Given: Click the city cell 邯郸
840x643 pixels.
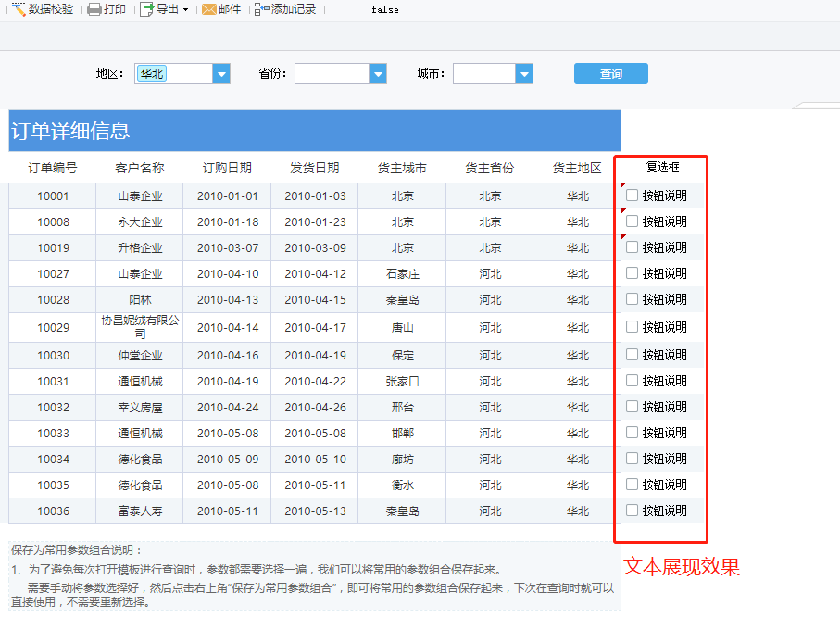Looking at the screenshot, I should (402, 433).
